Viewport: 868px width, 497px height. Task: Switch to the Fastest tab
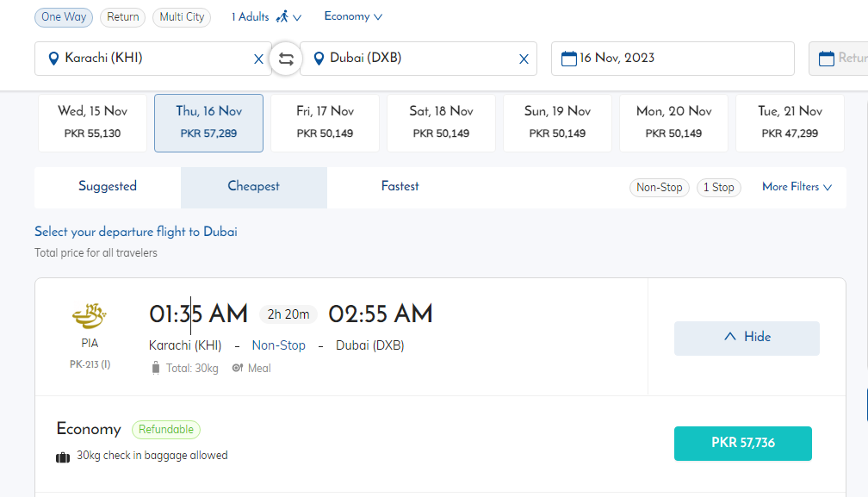400,186
